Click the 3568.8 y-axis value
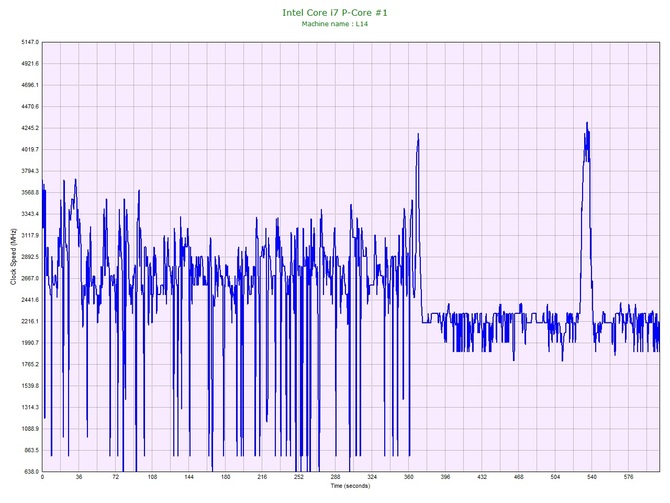 (30, 193)
